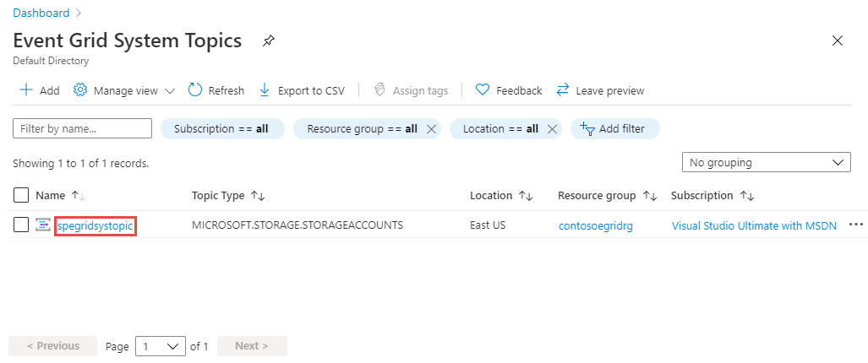Screen dimensions: 868x363
Task: Focus the Filter by name field
Action: pos(83,128)
